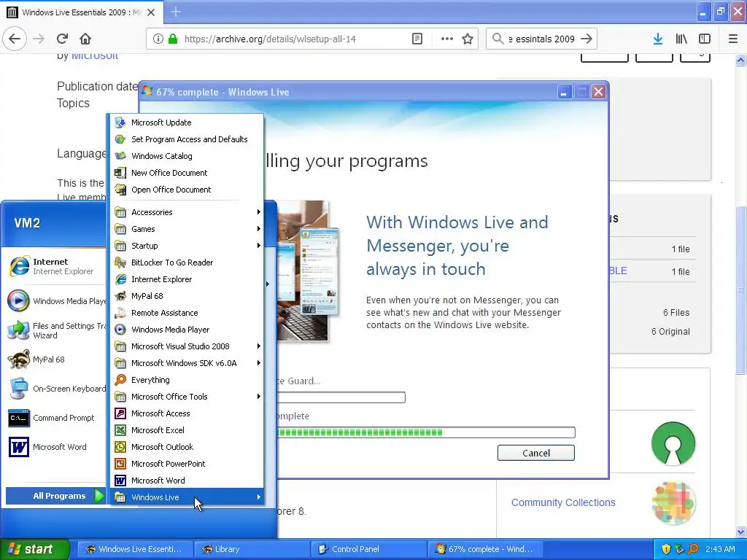Open the Community Collections link
Image resolution: width=747 pixels, height=560 pixels.
pyautogui.click(x=563, y=502)
